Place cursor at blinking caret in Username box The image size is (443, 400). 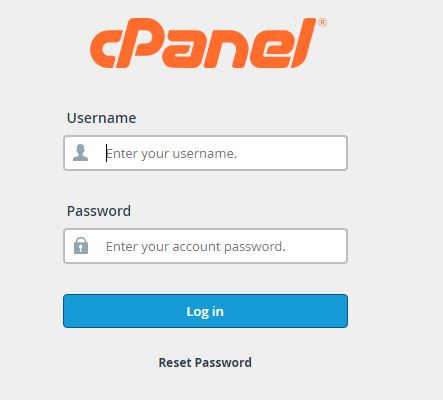106,153
